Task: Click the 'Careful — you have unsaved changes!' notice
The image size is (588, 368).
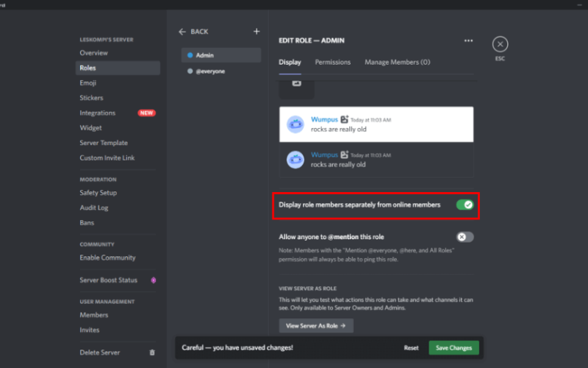Action: click(x=237, y=347)
